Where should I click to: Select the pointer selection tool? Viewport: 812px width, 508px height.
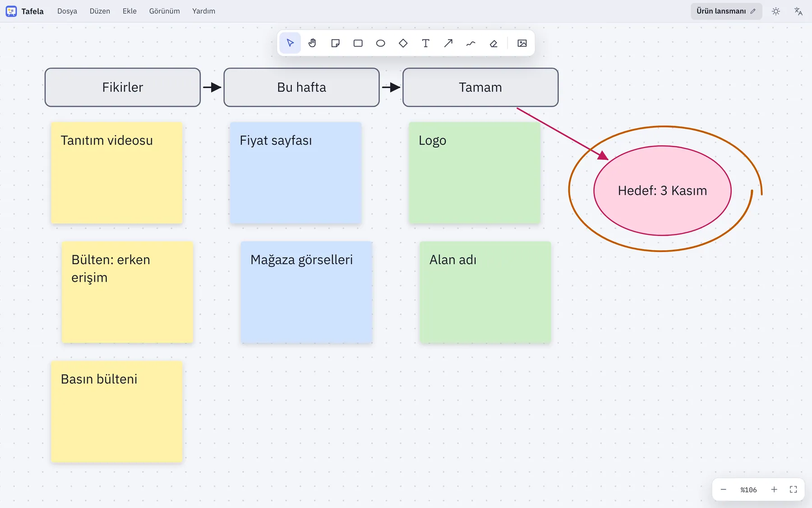290,43
